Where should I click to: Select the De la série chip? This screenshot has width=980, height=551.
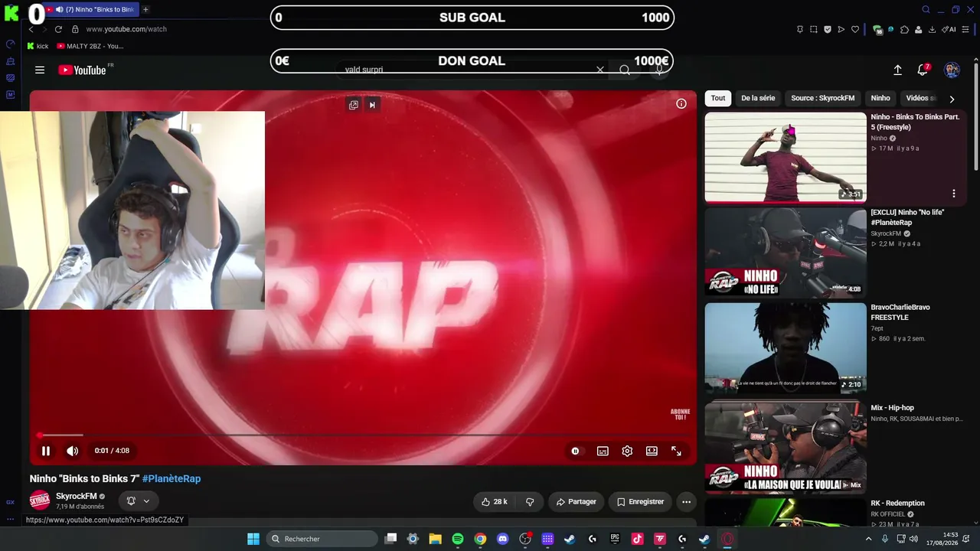pyautogui.click(x=758, y=98)
